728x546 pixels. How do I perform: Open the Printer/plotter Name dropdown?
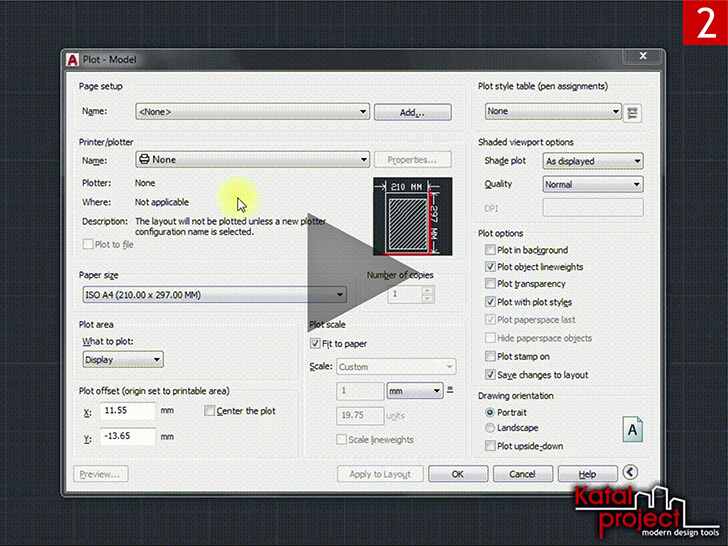click(253, 159)
